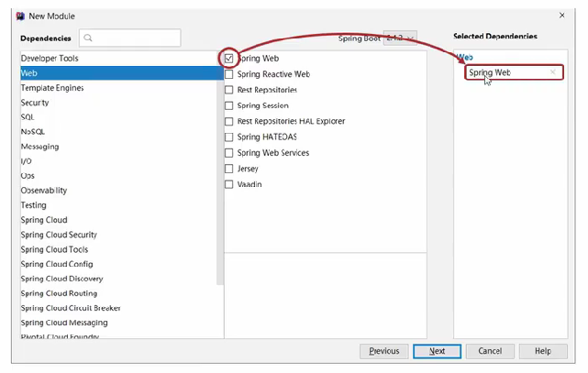588x373 pixels.
Task: Select the highlighted Web category
Action: (x=122, y=73)
